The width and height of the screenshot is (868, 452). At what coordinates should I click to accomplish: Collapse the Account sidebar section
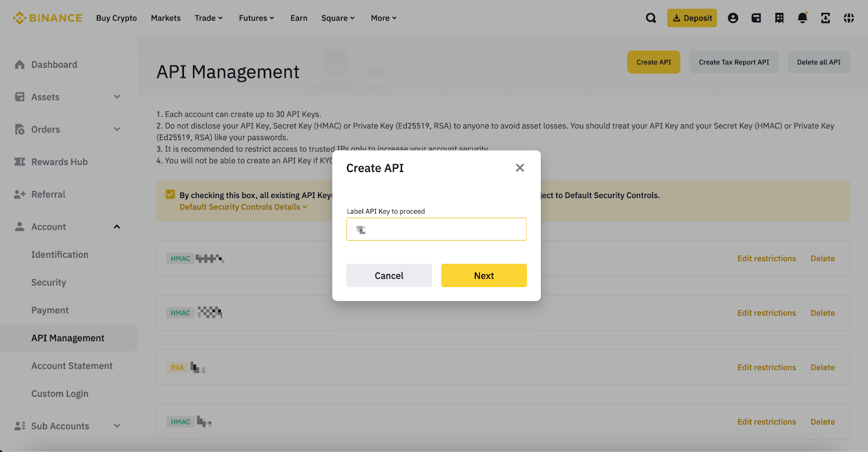117,227
